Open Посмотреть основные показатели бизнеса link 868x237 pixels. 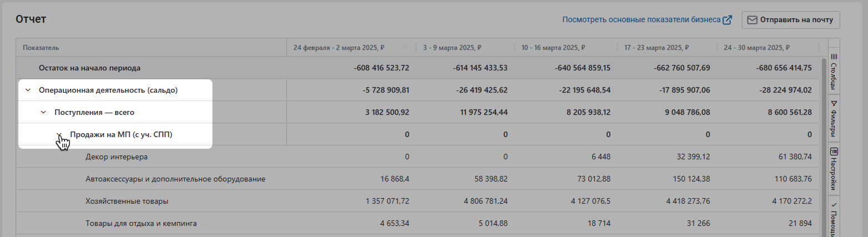click(x=642, y=20)
